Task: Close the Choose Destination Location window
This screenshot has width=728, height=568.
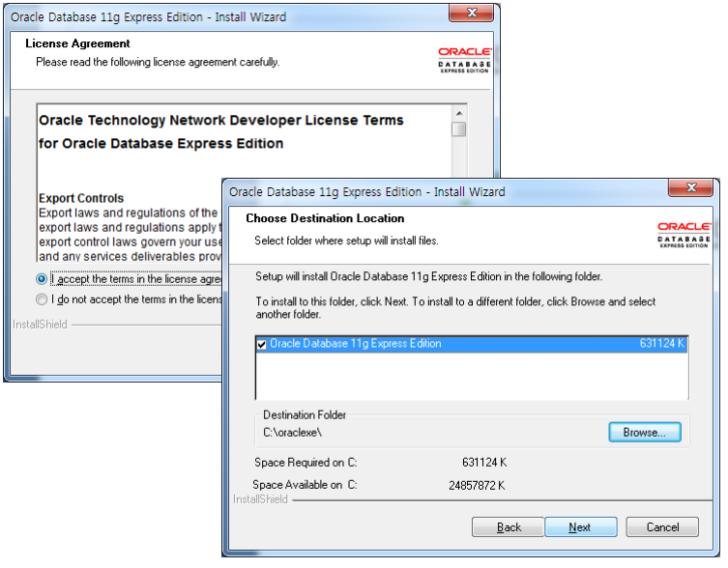Action: click(x=690, y=187)
